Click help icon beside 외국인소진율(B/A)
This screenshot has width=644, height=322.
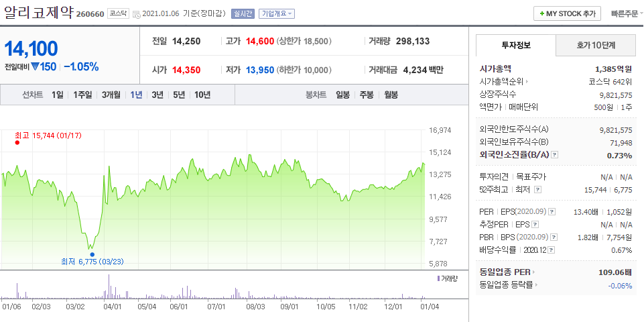tap(554, 155)
